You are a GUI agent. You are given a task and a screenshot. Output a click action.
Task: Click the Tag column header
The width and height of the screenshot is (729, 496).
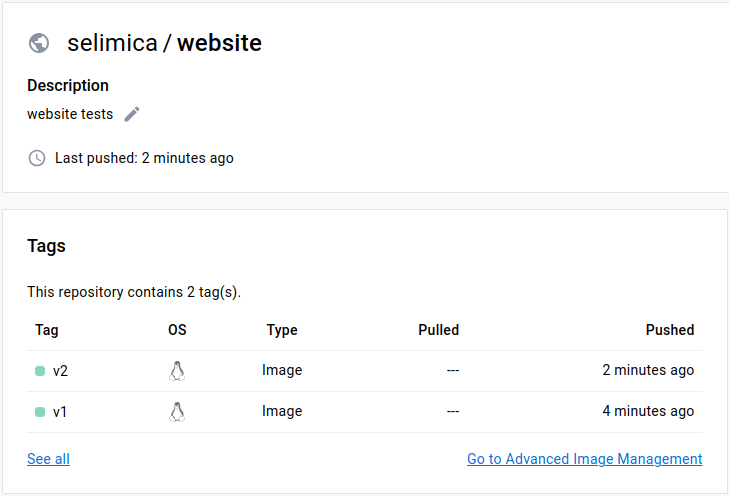tap(47, 330)
